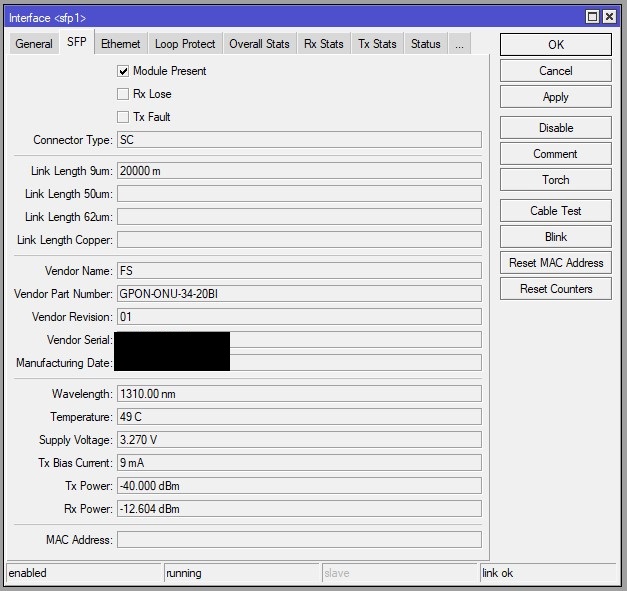Screen dimensions: 627x591
Task: Reset Counters for sfp1
Action: pos(556,289)
